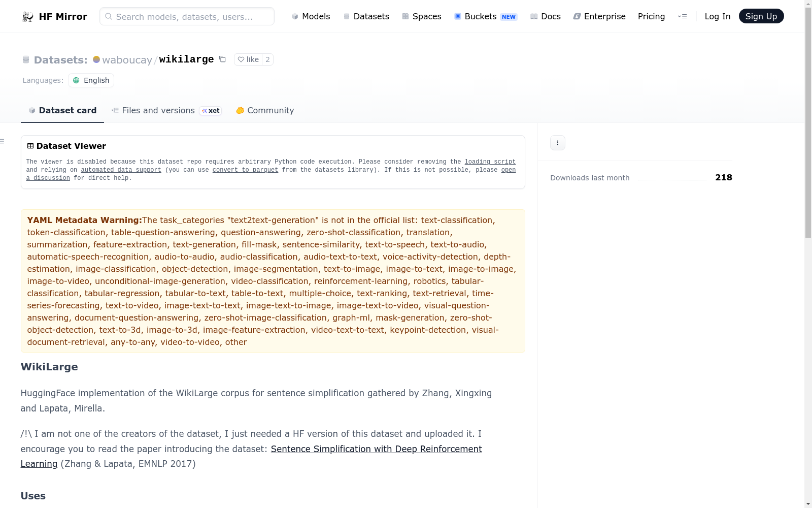Click the waboucay user avatar
812x508 pixels.
96,59
